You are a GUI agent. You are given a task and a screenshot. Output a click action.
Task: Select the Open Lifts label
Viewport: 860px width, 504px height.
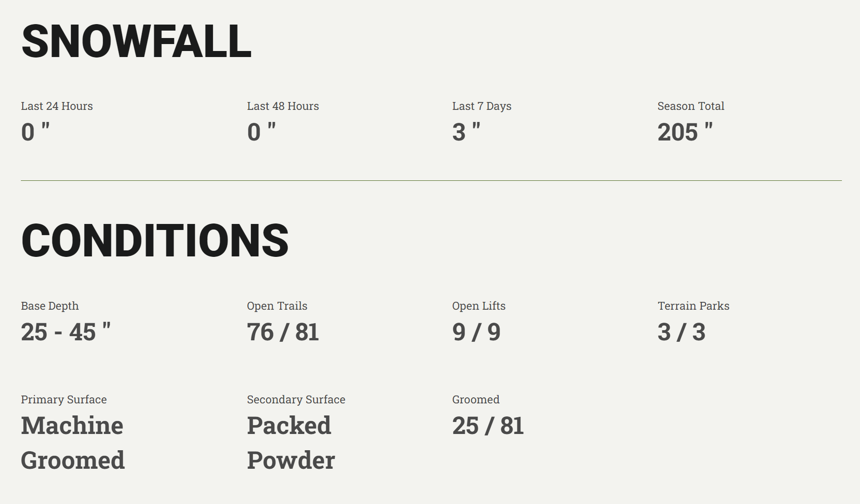pyautogui.click(x=479, y=306)
